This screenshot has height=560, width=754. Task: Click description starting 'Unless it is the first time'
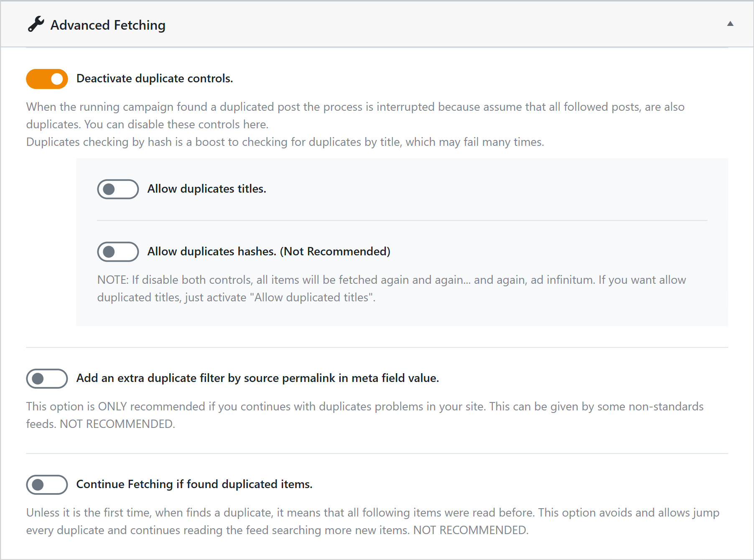373,521
